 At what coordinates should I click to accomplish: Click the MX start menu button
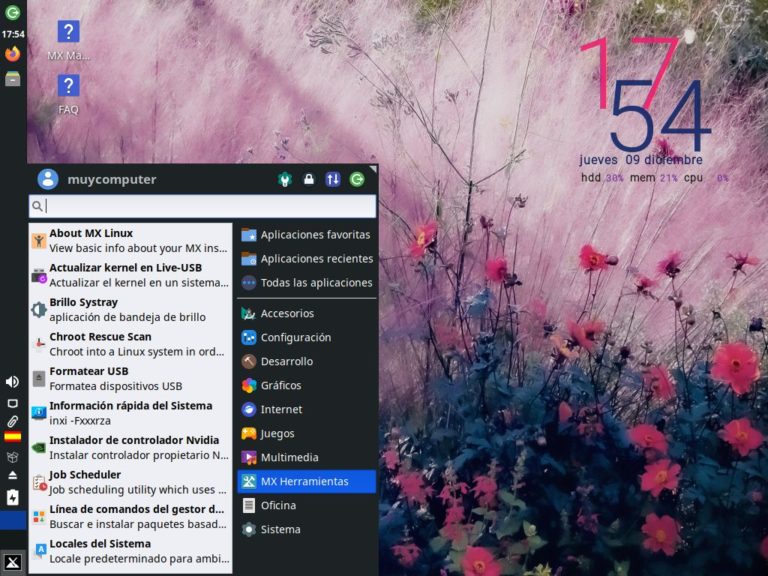click(x=13, y=562)
